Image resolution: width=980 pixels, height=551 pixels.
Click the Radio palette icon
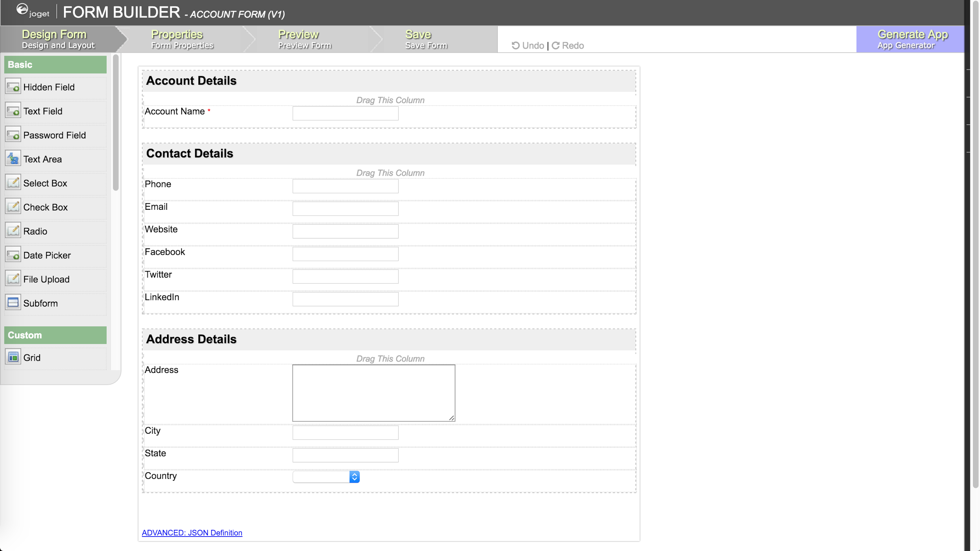(13, 231)
